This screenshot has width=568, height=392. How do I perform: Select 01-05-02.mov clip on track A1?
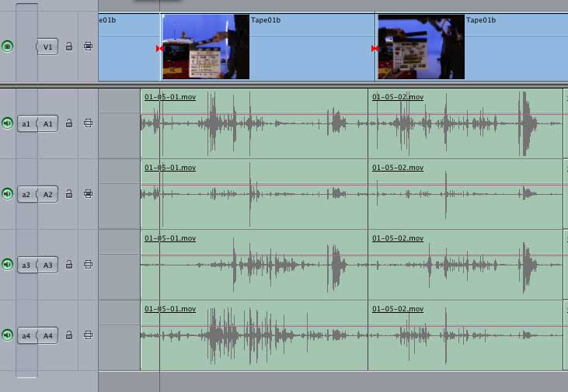coord(465,123)
